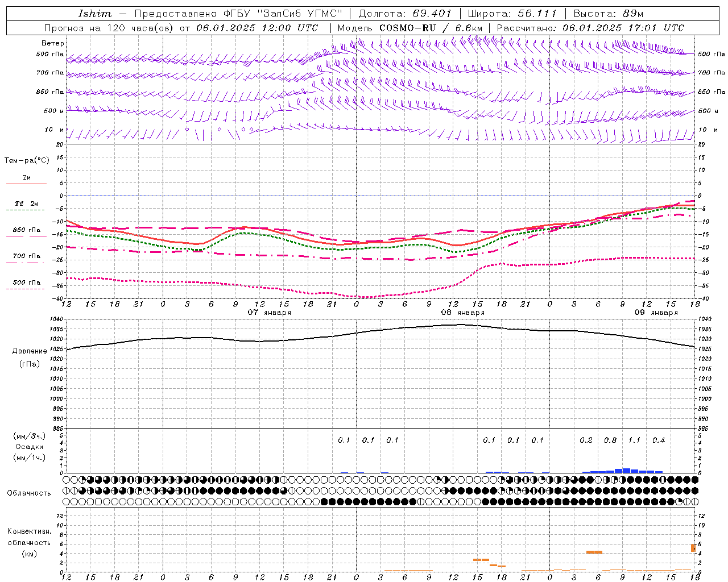
Task: Select the "Высота: 89м" elevation label
Action: [x=608, y=14]
